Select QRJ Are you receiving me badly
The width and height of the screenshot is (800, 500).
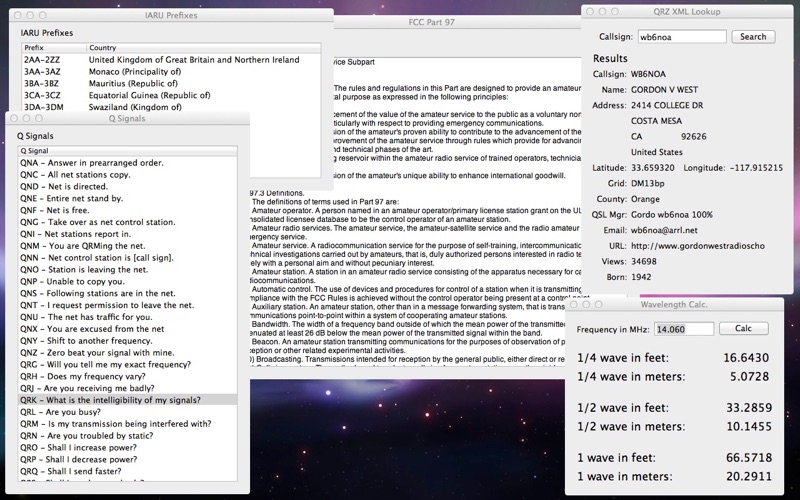click(x=128, y=388)
